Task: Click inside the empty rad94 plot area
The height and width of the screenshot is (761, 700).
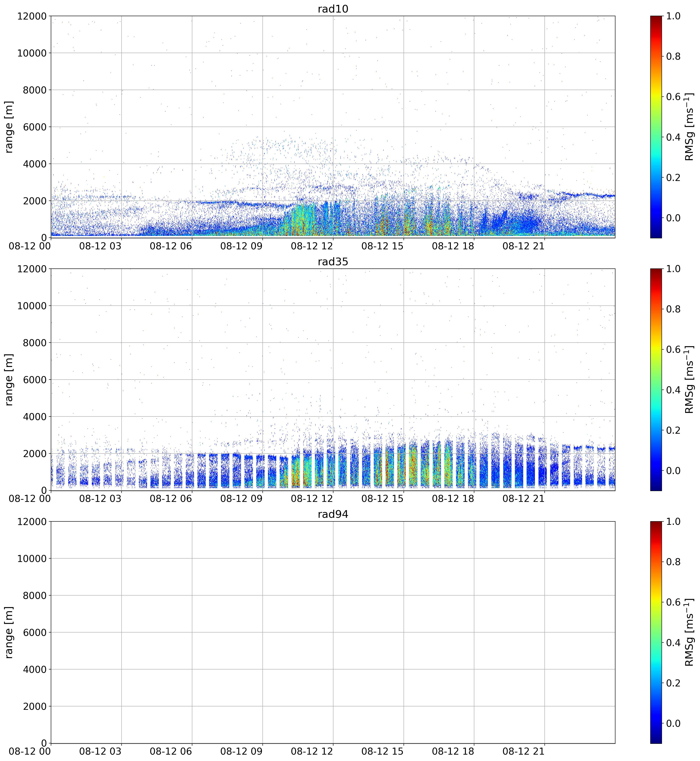Action: (333, 632)
